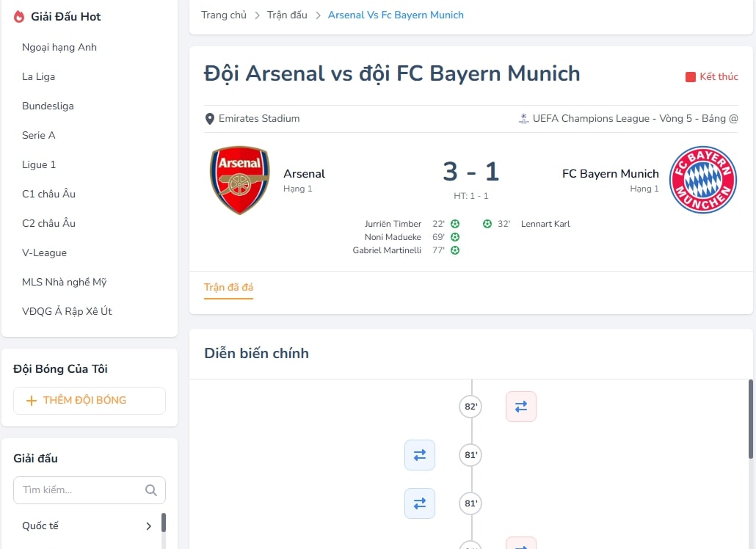Image resolution: width=756 pixels, height=549 pixels.
Task: Click the FC Bayern Munich crest
Action: [x=703, y=180]
